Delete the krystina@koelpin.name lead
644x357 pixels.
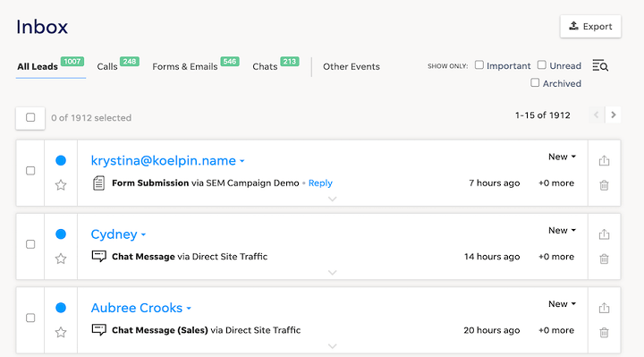(604, 185)
